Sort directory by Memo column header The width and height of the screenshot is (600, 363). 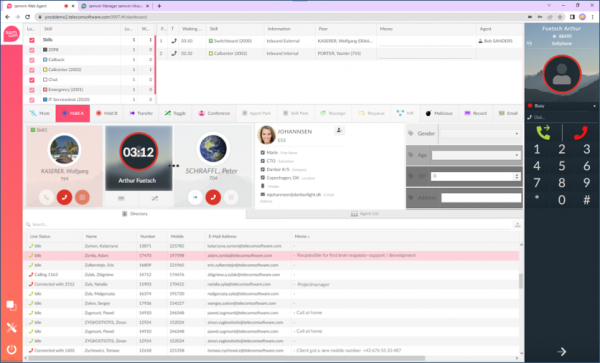302,236
